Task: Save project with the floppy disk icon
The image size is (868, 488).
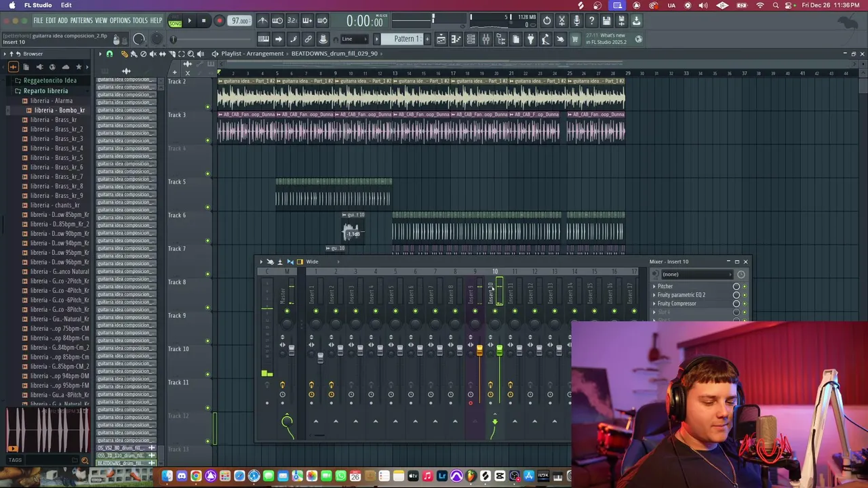Action: (606, 20)
